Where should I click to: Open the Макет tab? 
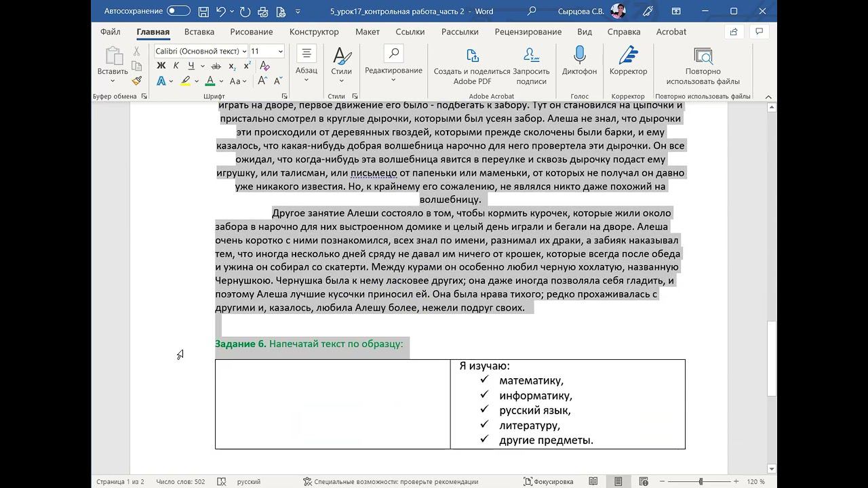(368, 32)
